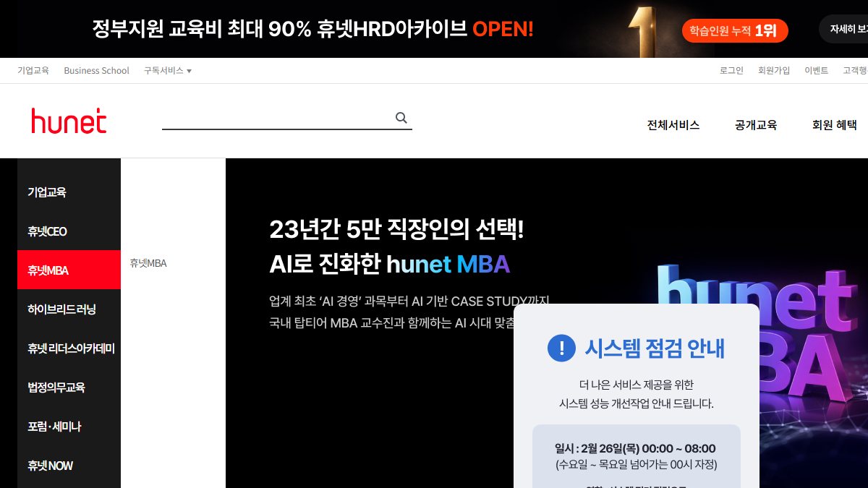The image size is (868, 488).
Task: Click the orange 학습인원 누적 1위 badge
Action: click(734, 30)
